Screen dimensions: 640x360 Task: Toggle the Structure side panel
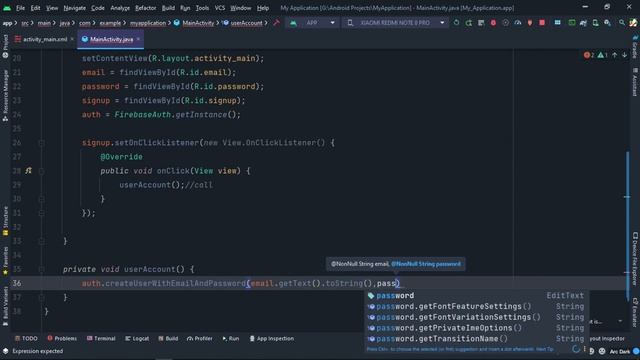click(5, 221)
